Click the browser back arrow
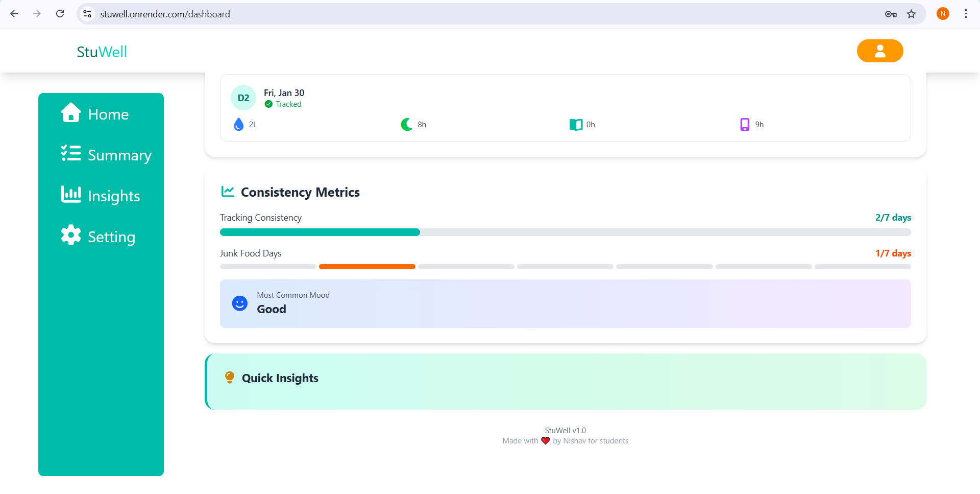Viewport: 980px width, 494px height. point(14,14)
